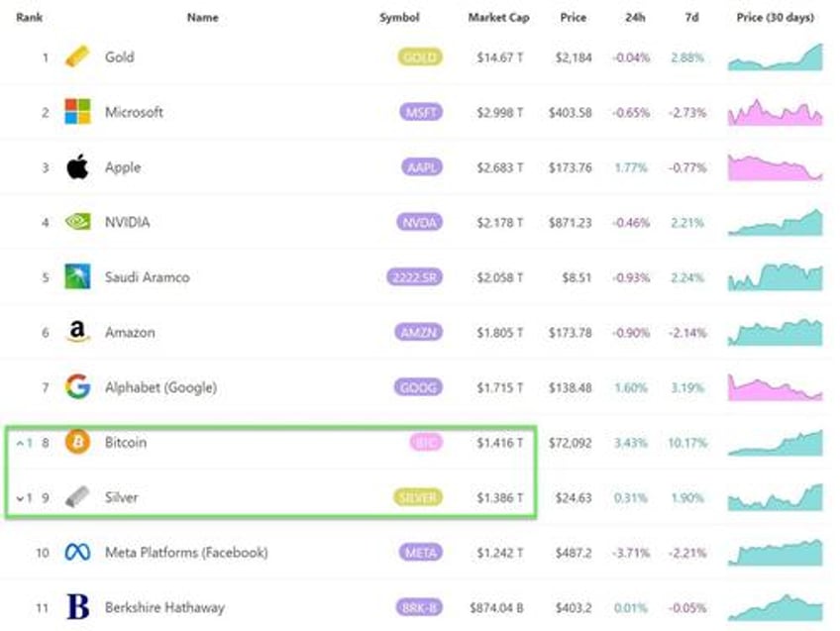Click the Meta infinity logo icon
Viewport: 840px width, 631px height.
tap(77, 552)
